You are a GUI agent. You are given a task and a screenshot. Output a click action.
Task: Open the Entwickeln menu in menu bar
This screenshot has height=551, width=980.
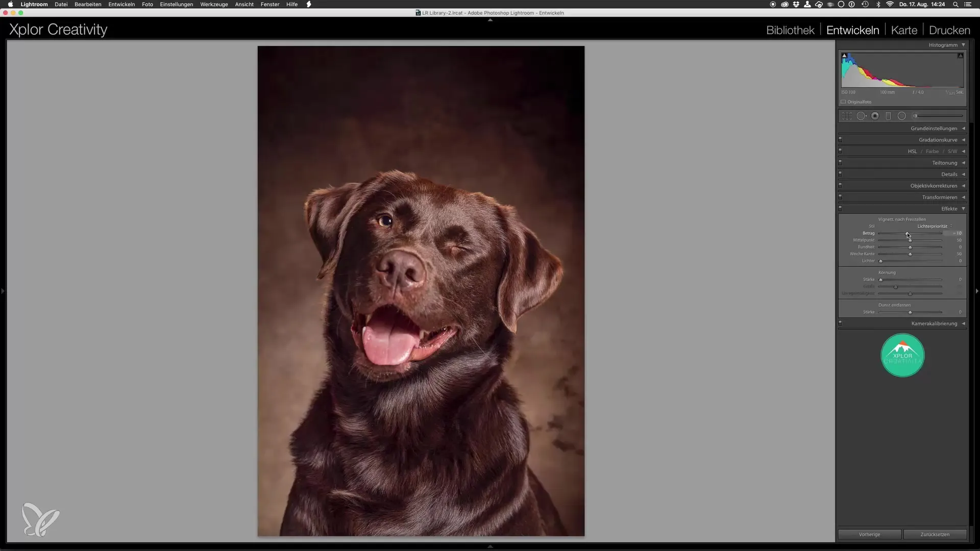[121, 4]
